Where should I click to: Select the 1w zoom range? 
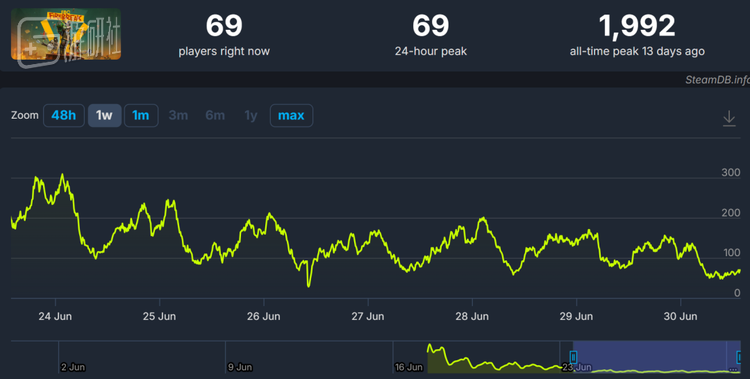(x=104, y=115)
